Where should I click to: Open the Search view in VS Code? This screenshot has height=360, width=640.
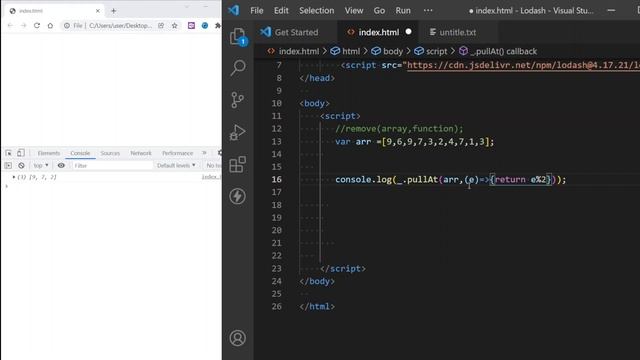tap(238, 67)
